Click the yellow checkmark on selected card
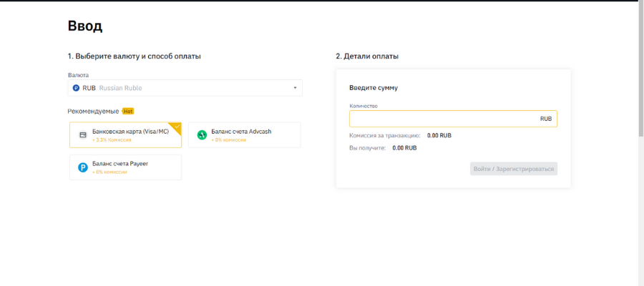Screen dimensions: 644x286 click(177, 127)
